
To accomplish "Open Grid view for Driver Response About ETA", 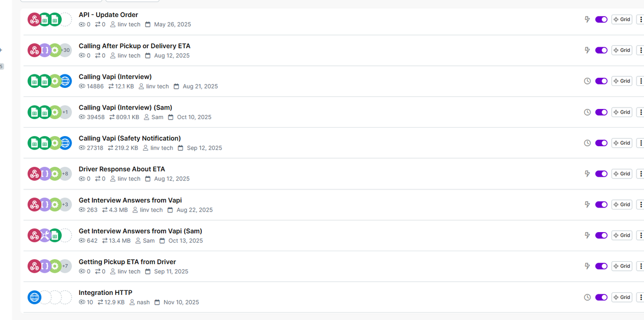I will coord(622,174).
